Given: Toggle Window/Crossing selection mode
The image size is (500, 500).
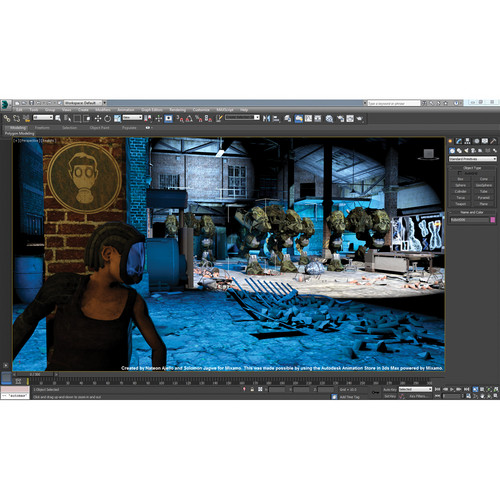Looking at the screenshot, I should tap(87, 118).
